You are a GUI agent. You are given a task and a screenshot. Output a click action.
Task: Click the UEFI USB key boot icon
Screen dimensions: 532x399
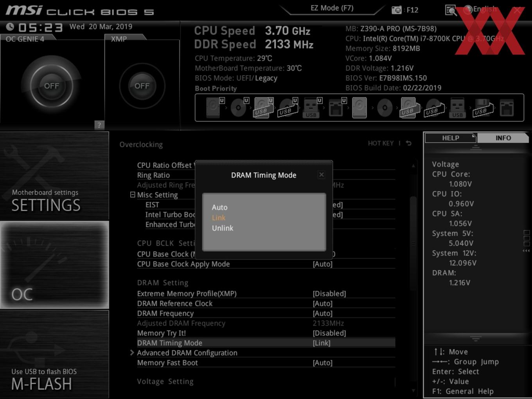(312, 108)
